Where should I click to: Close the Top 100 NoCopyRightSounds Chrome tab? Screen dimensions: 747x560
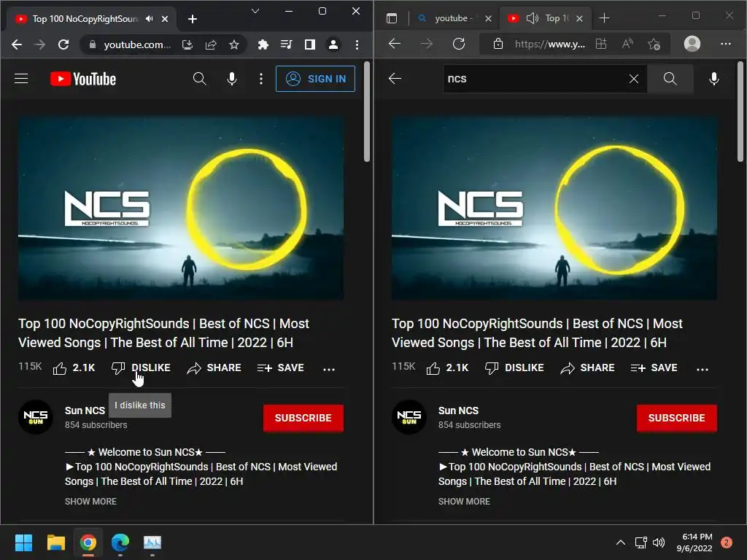click(x=165, y=18)
